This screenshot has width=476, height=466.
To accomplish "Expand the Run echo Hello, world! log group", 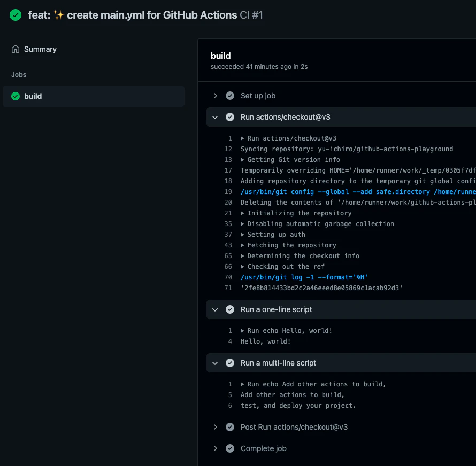I will tap(242, 331).
